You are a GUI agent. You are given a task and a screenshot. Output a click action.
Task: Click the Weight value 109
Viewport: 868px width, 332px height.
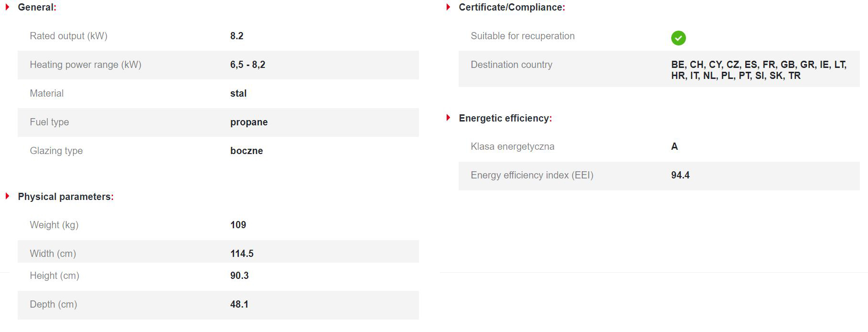click(x=238, y=225)
